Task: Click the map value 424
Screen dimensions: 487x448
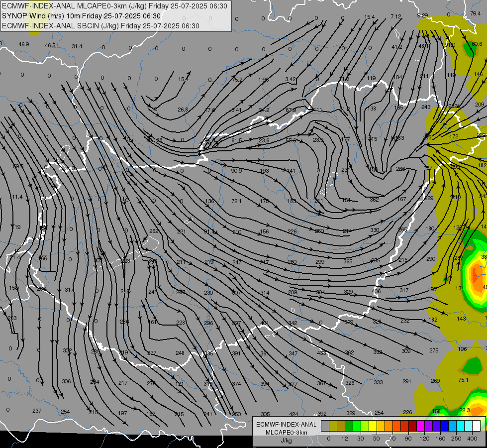Action: (293, 414)
